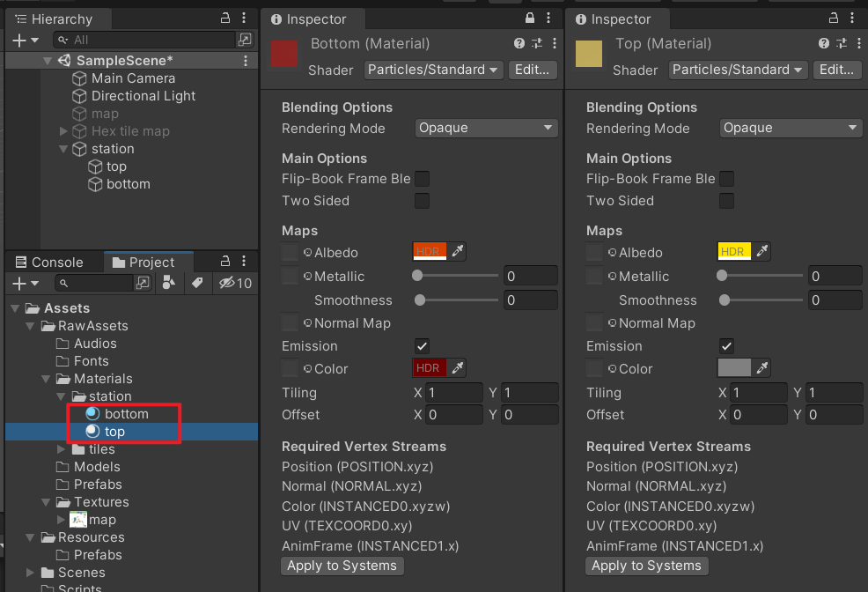868x592 pixels.
Task: Lock the Bottom material Inspector
Action: tap(530, 18)
